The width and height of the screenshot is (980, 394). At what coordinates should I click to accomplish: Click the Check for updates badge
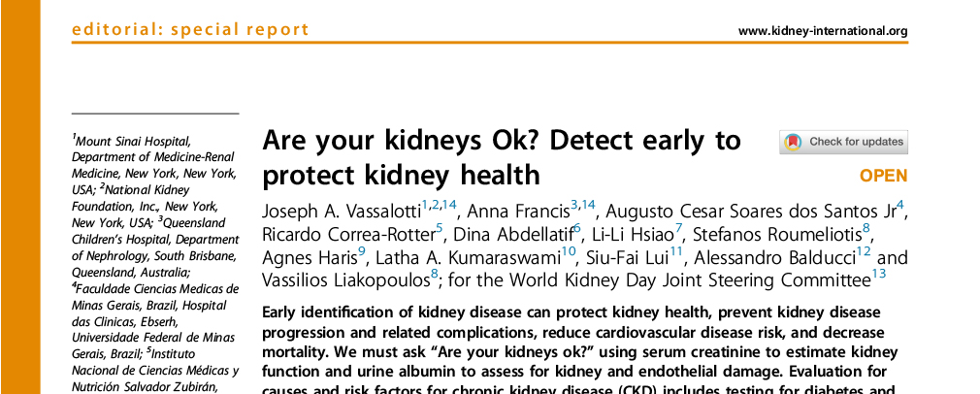843,142
